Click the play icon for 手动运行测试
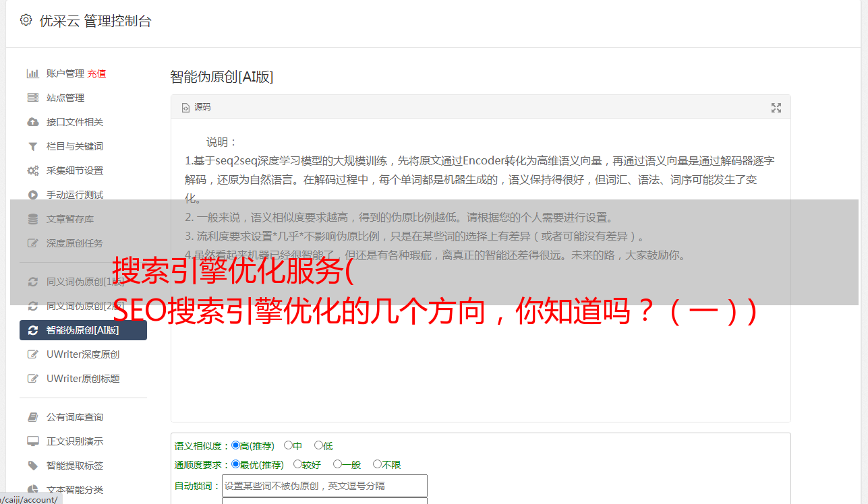The width and height of the screenshot is (868, 504). click(32, 195)
